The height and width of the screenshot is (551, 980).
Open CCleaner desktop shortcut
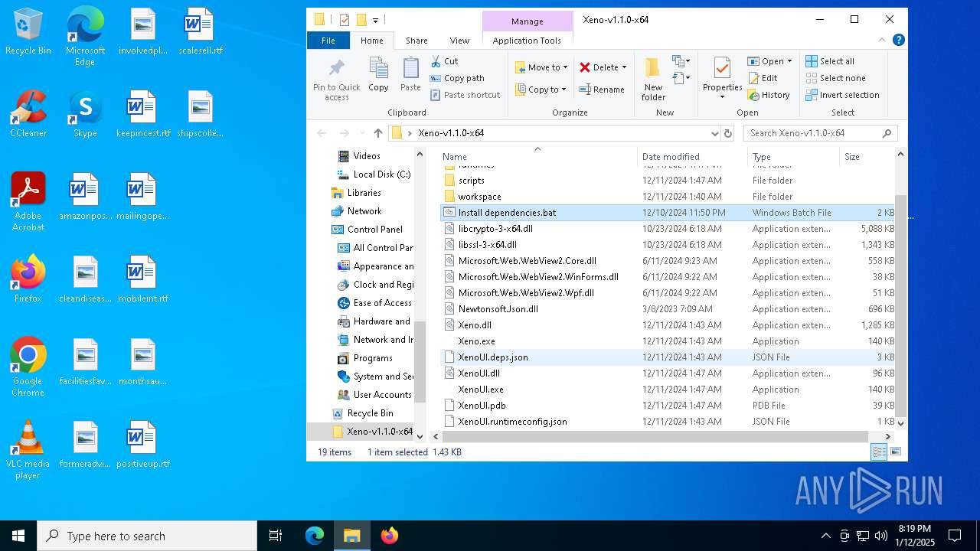click(28, 115)
